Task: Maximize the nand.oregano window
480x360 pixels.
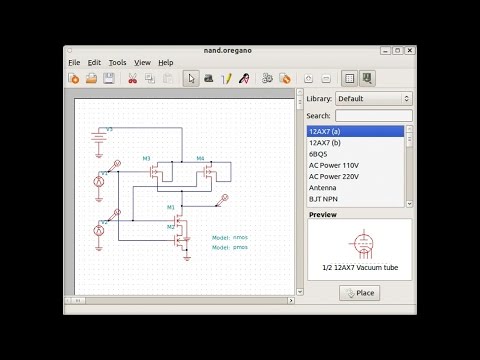Action: pyautogui.click(x=397, y=50)
